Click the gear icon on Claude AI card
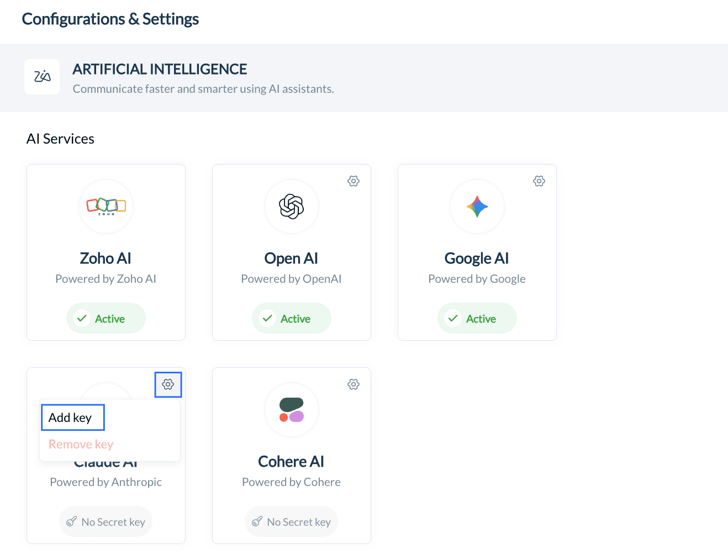This screenshot has height=560, width=728. [168, 384]
